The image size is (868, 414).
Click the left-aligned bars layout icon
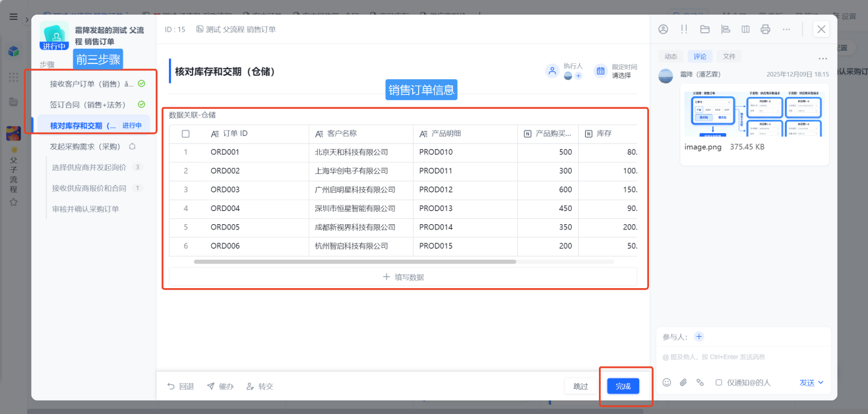(726, 29)
